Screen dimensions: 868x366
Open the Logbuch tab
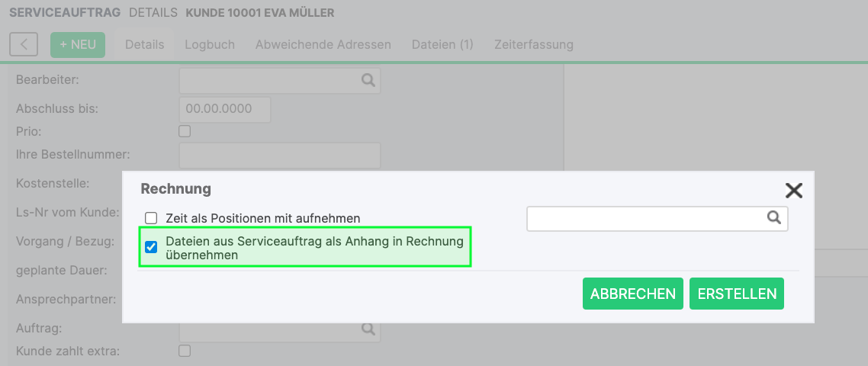pyautogui.click(x=210, y=44)
